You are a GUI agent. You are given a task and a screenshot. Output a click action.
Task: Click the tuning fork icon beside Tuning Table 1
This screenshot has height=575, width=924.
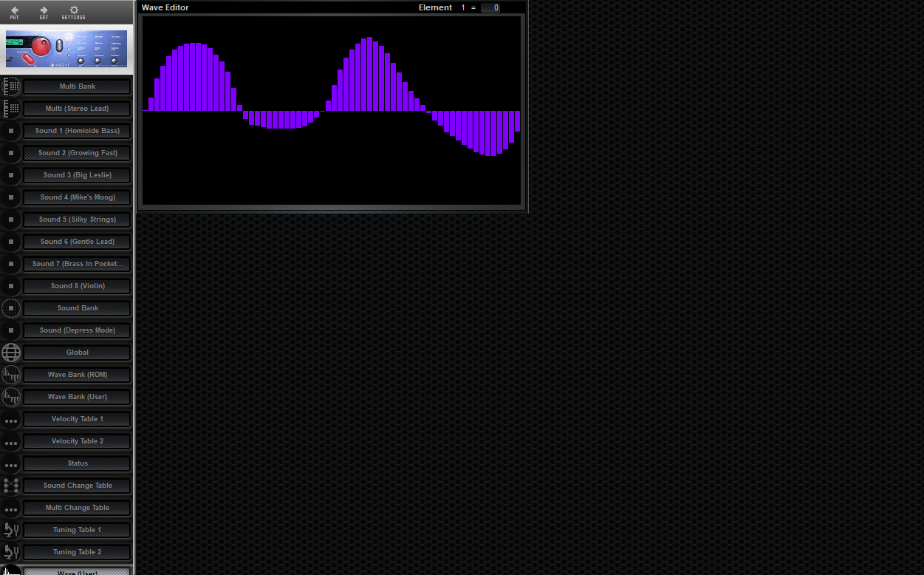11,530
